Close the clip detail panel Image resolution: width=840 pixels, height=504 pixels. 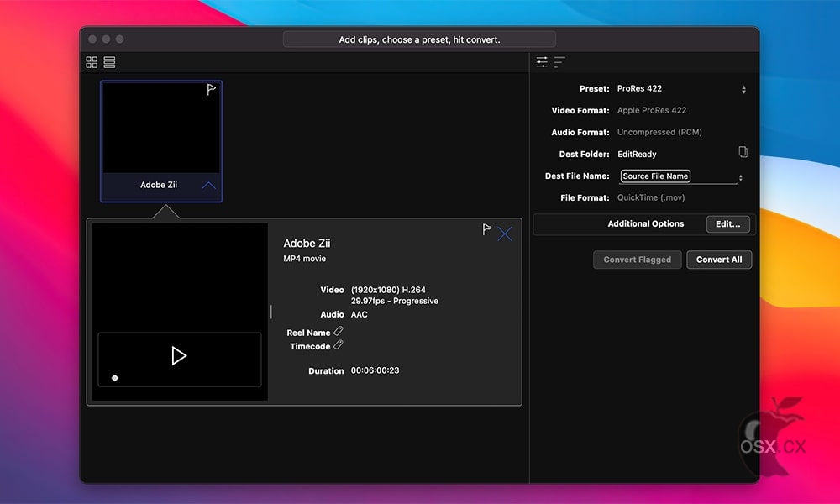[x=505, y=234]
